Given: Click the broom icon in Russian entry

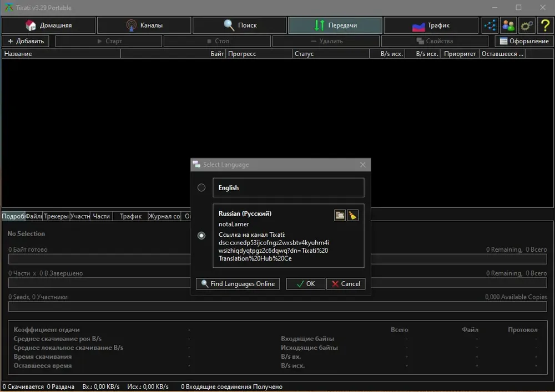Looking at the screenshot, I should click(352, 215).
